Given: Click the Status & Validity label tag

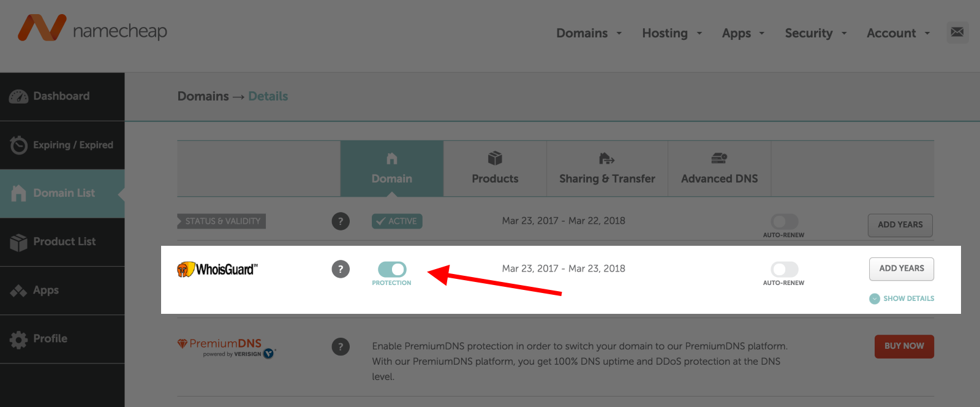Looking at the screenshot, I should tap(221, 221).
